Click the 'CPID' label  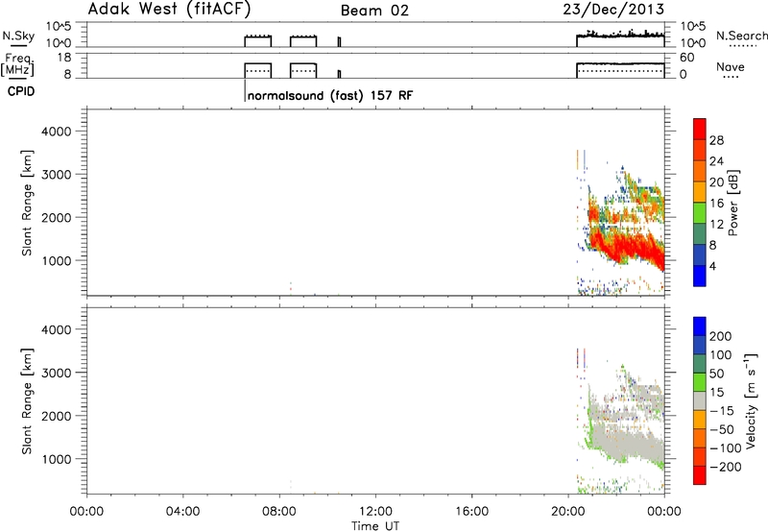click(x=21, y=91)
